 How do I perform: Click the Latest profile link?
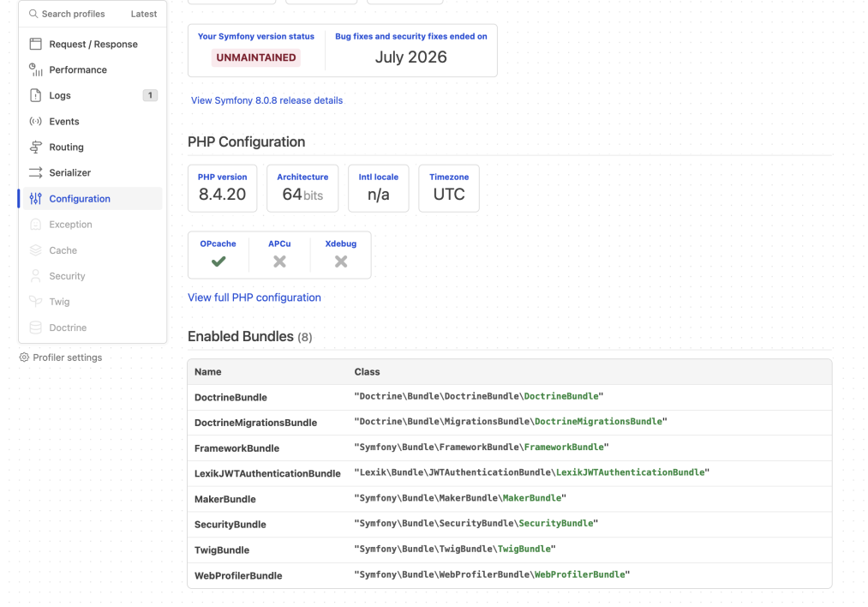coord(144,14)
